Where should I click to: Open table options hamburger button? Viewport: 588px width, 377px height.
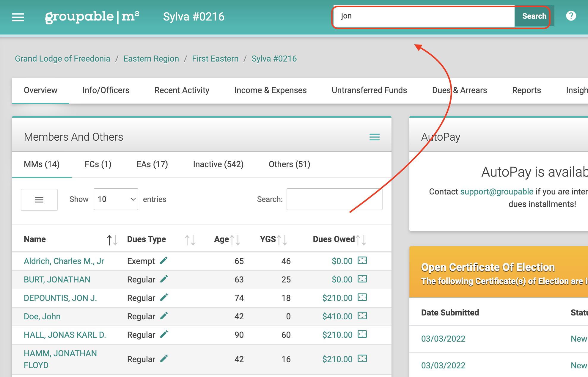[39, 200]
